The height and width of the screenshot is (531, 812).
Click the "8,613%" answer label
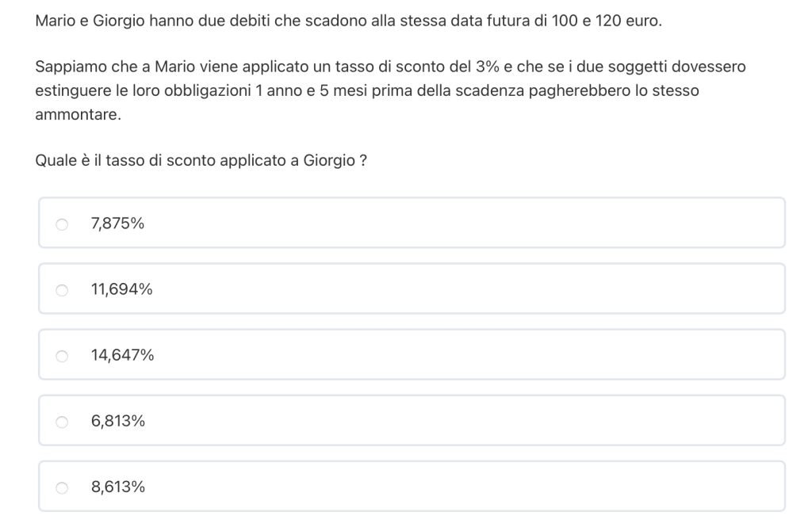tap(117, 487)
